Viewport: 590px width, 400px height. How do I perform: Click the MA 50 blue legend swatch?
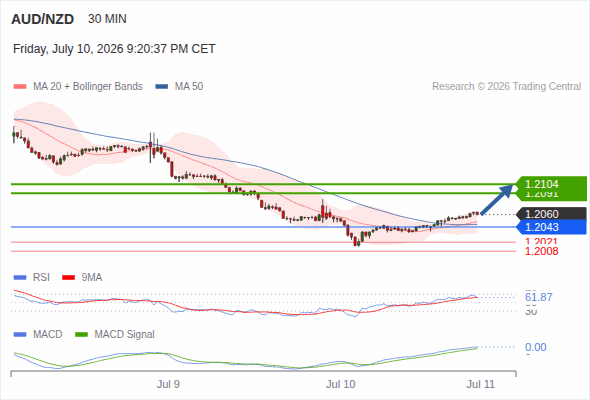tap(162, 87)
